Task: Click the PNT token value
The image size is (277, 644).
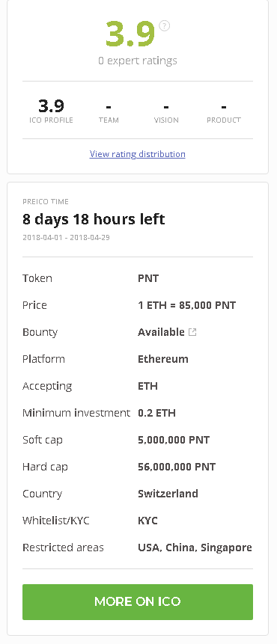Action: 148,278
